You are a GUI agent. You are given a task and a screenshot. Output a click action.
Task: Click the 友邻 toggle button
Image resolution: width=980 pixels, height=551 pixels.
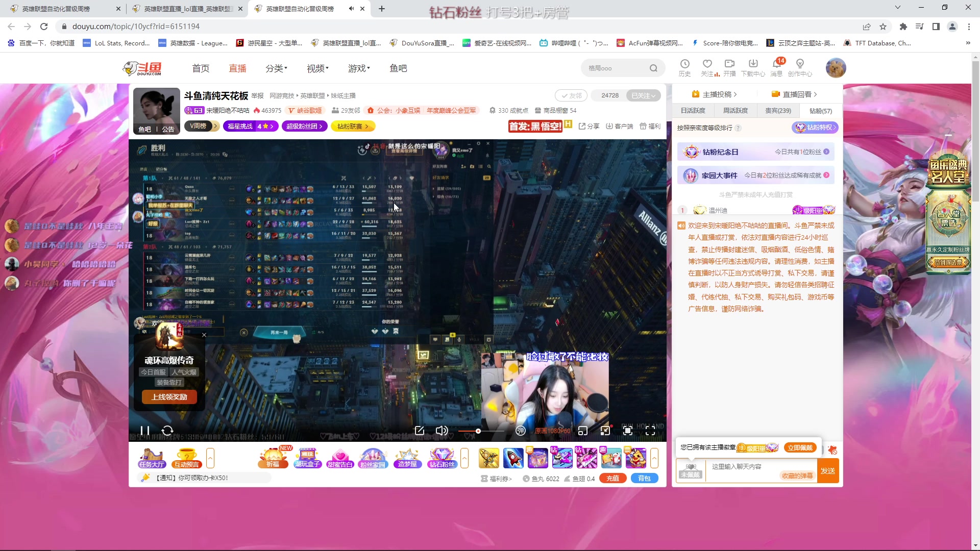(x=571, y=95)
